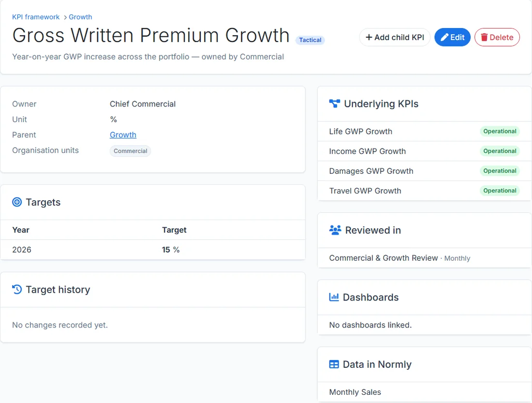Click the Data in Normly heading
The width and height of the screenshot is (532, 403).
377,364
